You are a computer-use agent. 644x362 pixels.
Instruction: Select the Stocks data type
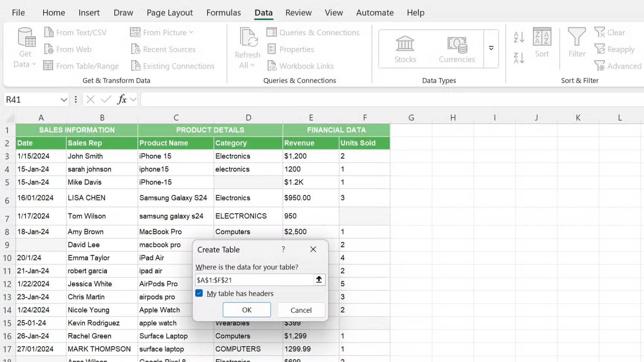point(405,49)
